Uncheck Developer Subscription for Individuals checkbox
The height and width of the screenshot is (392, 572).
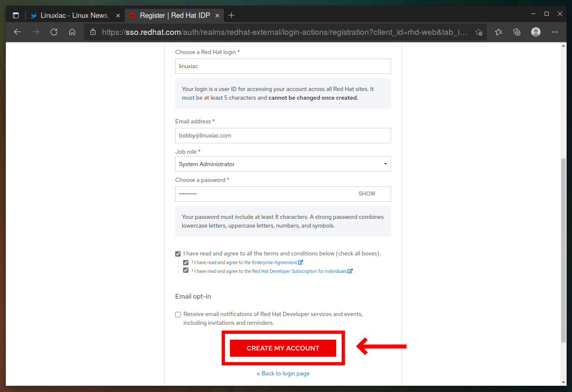click(x=186, y=270)
